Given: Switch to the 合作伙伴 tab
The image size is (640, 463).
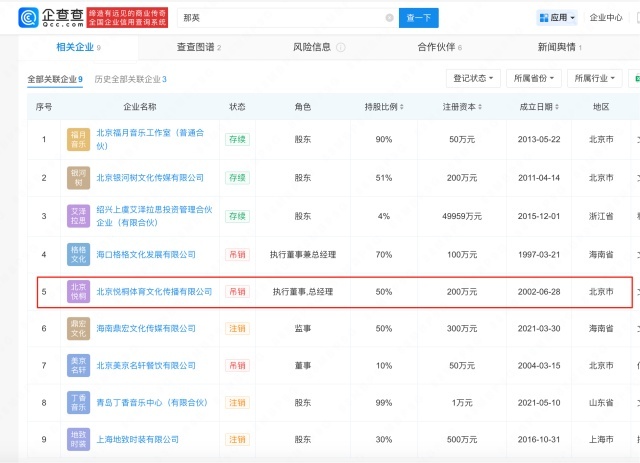Looking at the screenshot, I should [440, 47].
